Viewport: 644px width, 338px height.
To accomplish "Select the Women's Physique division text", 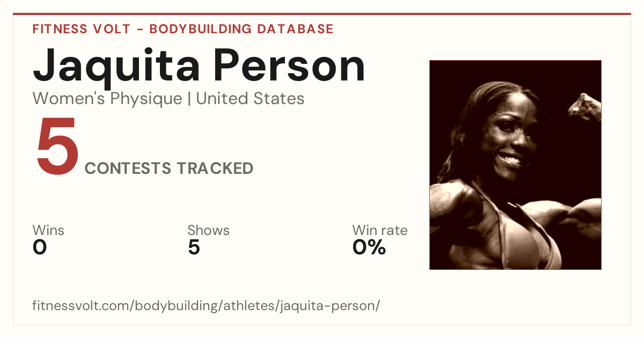I will click(x=107, y=99).
